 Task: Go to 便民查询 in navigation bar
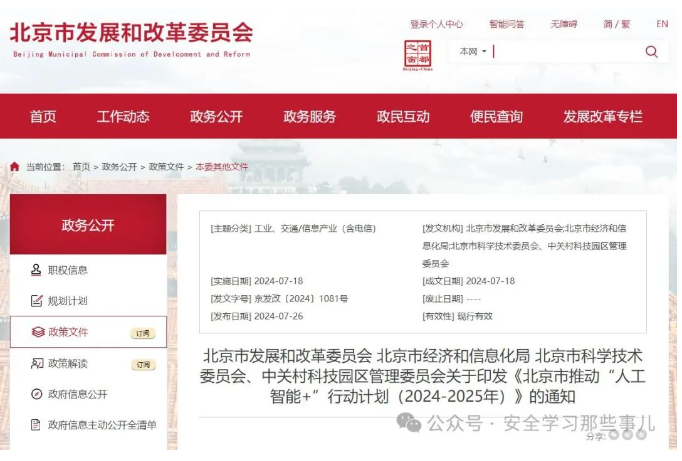click(x=496, y=117)
